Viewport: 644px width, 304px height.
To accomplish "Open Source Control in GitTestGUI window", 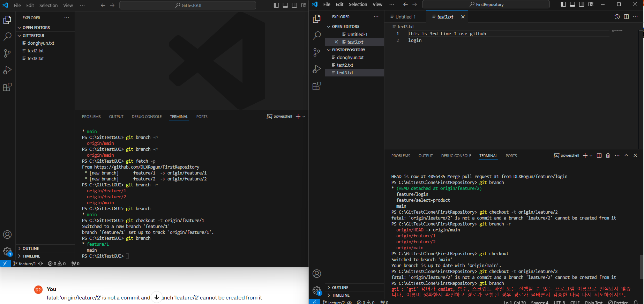I will [7, 53].
